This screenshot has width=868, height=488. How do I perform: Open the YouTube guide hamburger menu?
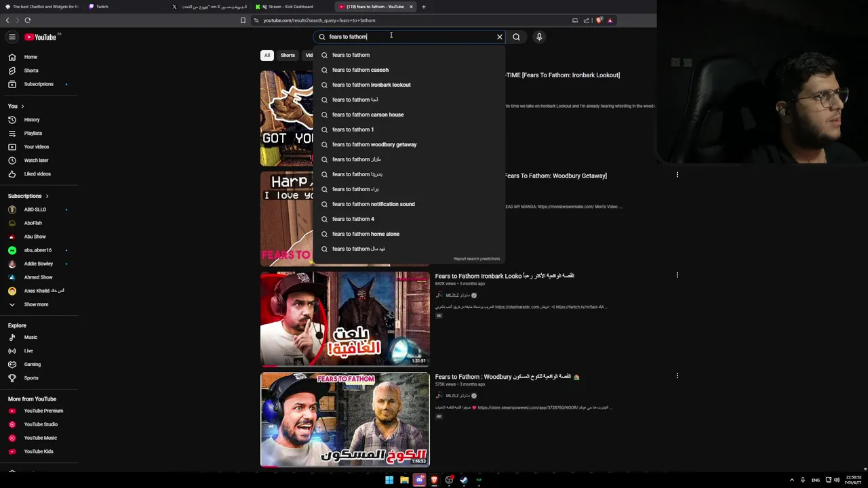point(12,37)
